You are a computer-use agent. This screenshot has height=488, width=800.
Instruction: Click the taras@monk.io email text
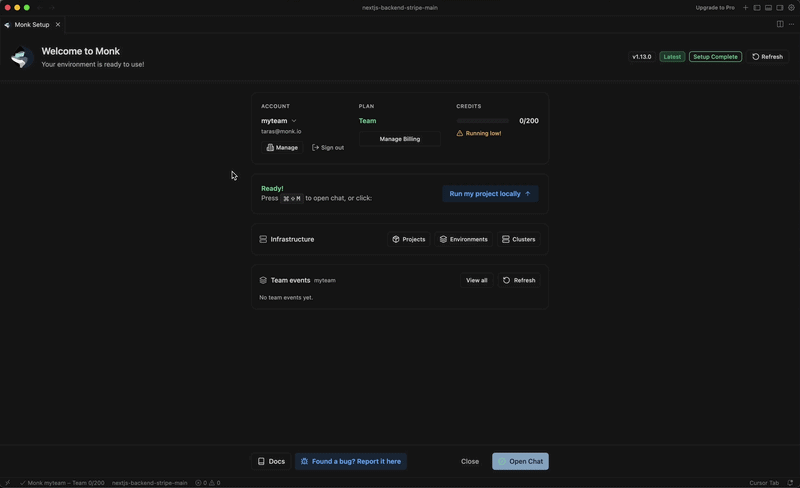click(x=281, y=131)
